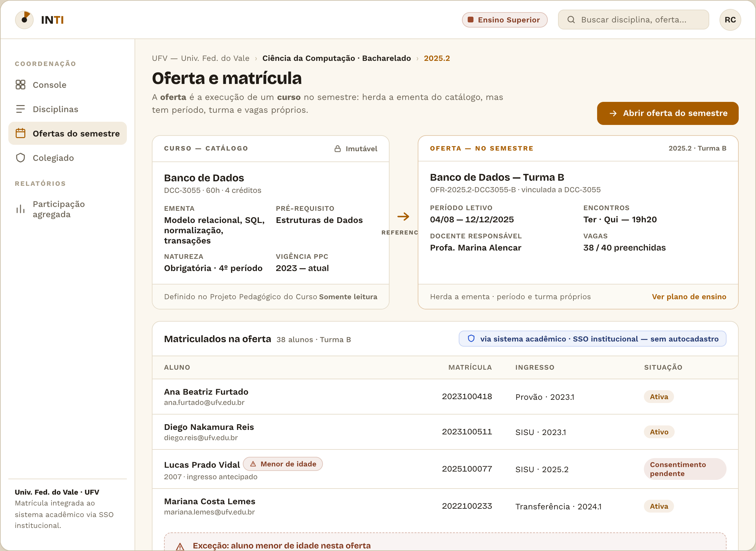
Task: Click the Consentimento pendente status badge
Action: pyautogui.click(x=685, y=469)
